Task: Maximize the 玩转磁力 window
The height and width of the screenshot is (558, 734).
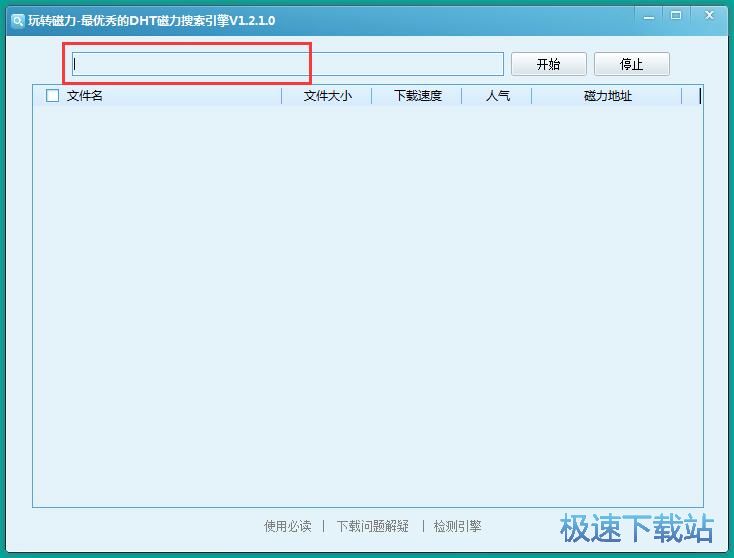Action: pyautogui.click(x=675, y=16)
